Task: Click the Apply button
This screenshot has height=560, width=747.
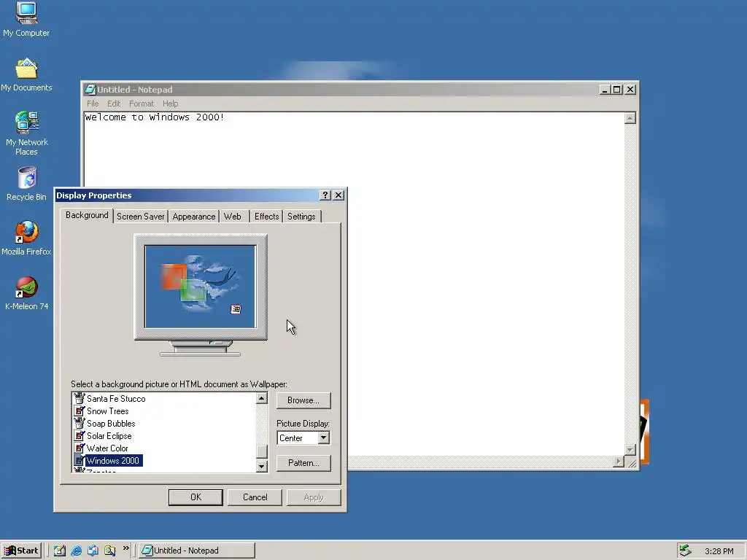Action: click(x=314, y=497)
